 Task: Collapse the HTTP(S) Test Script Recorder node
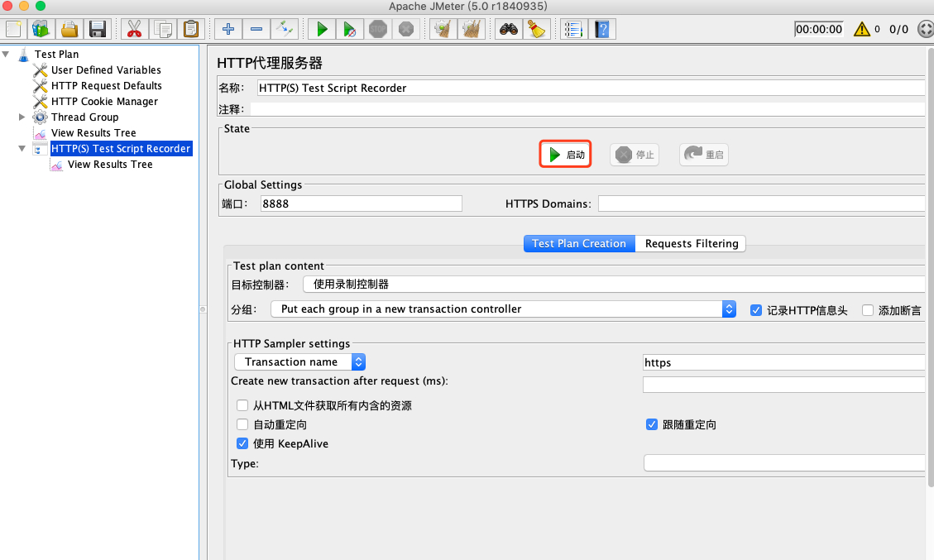pyautogui.click(x=22, y=148)
